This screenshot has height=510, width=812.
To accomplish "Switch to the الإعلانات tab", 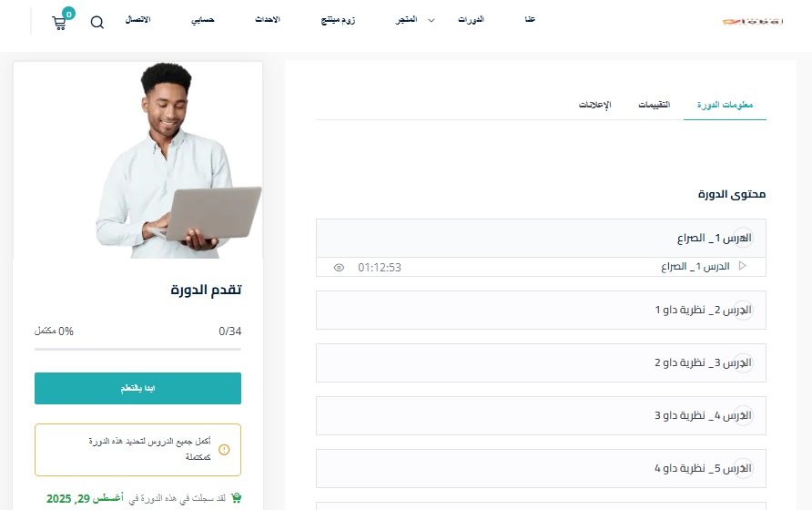I will [594, 105].
